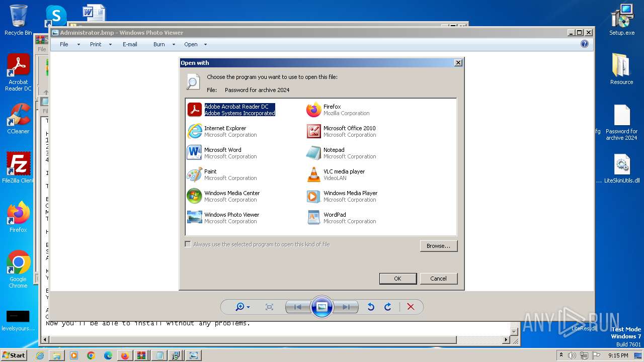Select FileZilla Client desktop shortcut
Image resolution: width=644 pixels, height=362 pixels.
tap(18, 168)
